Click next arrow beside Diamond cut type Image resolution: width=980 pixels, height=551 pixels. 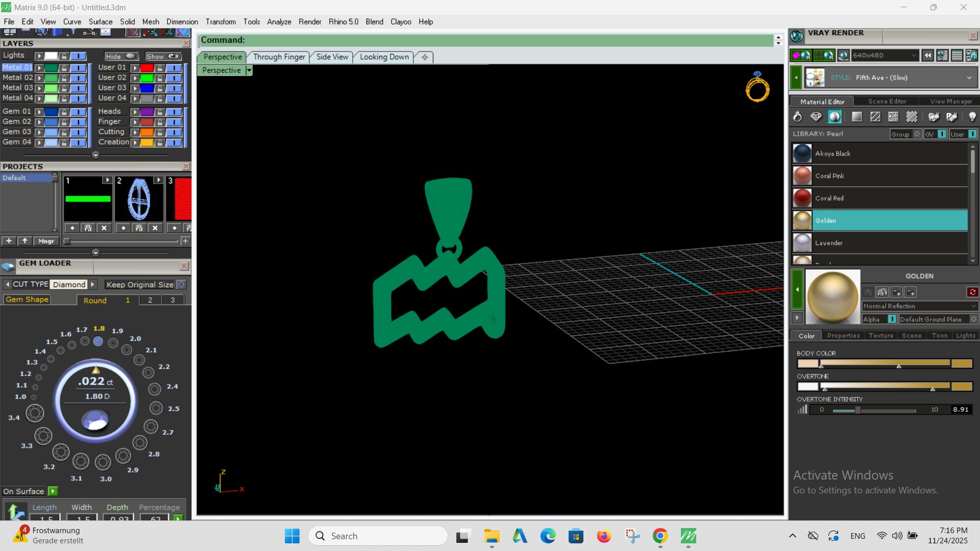click(92, 284)
